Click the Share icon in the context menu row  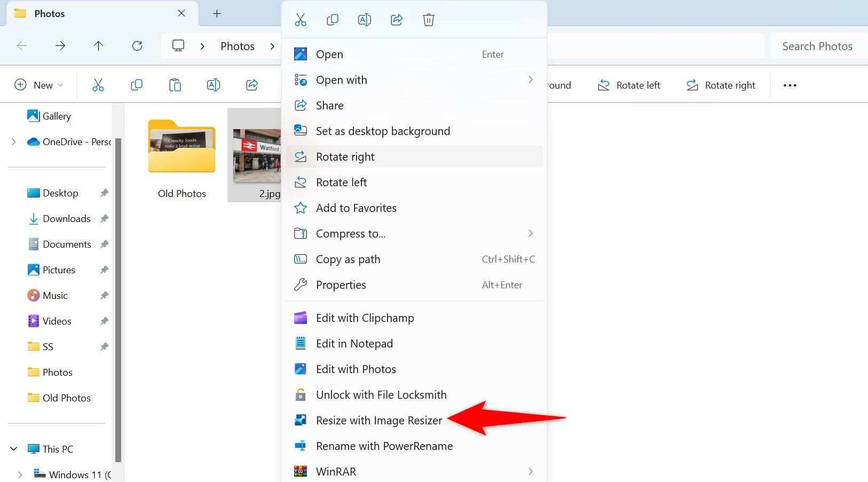[397, 19]
